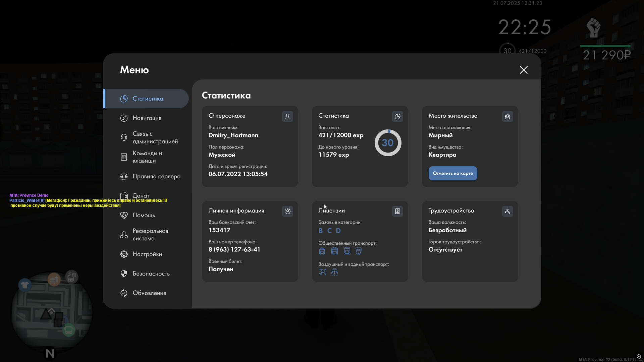Click the user icon in О персонаже card
The height and width of the screenshot is (362, 644).
coord(287,116)
